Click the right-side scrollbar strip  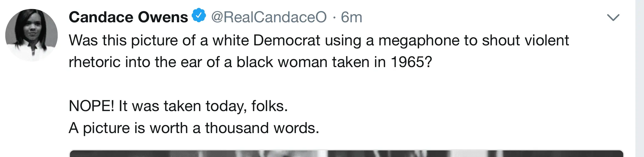(639, 78)
